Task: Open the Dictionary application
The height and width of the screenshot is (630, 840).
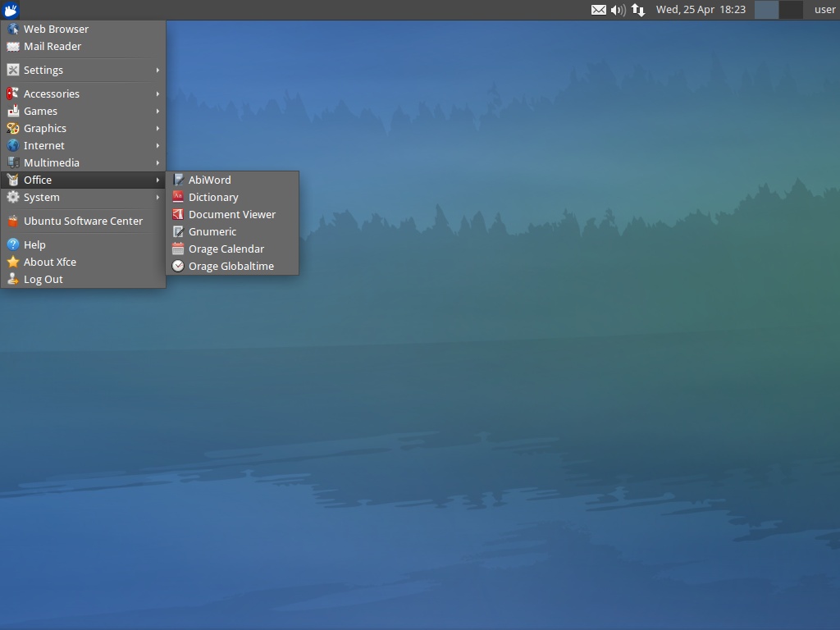Action: click(x=212, y=197)
